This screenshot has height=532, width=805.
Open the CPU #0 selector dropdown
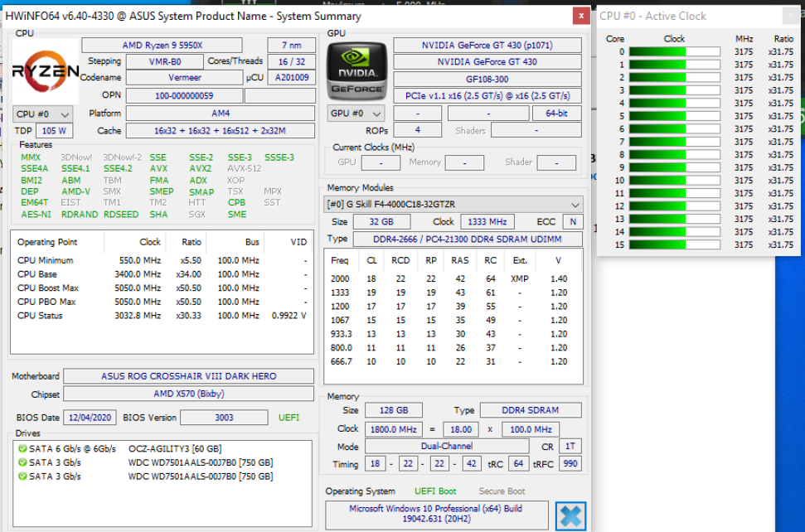(42, 114)
